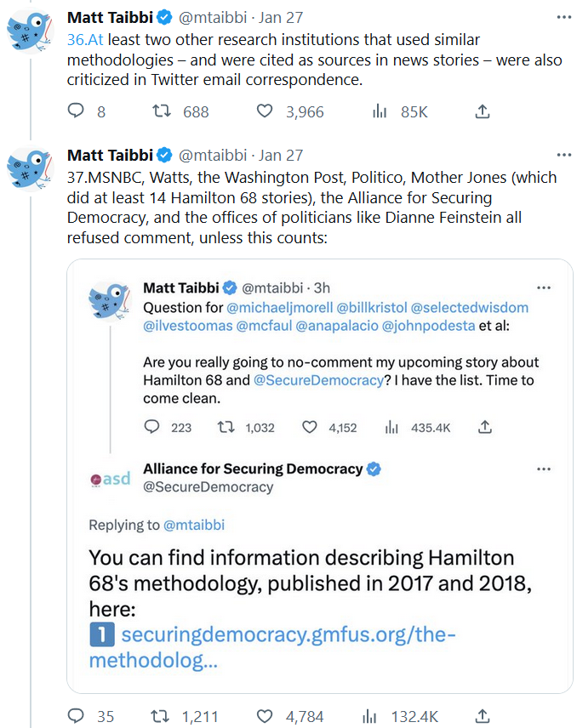Open the securingdemocracy.gmfus.org methodology link
This screenshot has height=728, width=577.
pyautogui.click(x=272, y=646)
